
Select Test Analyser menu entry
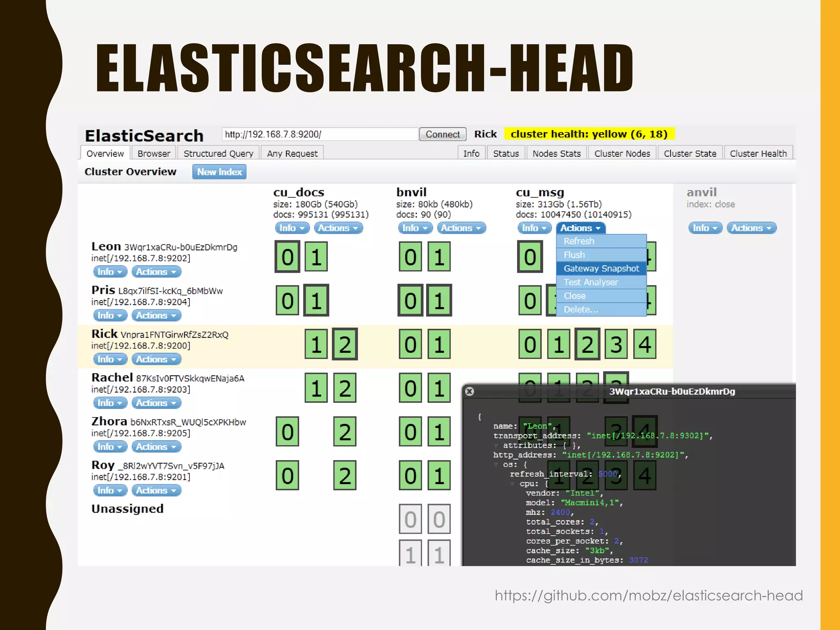[x=601, y=282]
